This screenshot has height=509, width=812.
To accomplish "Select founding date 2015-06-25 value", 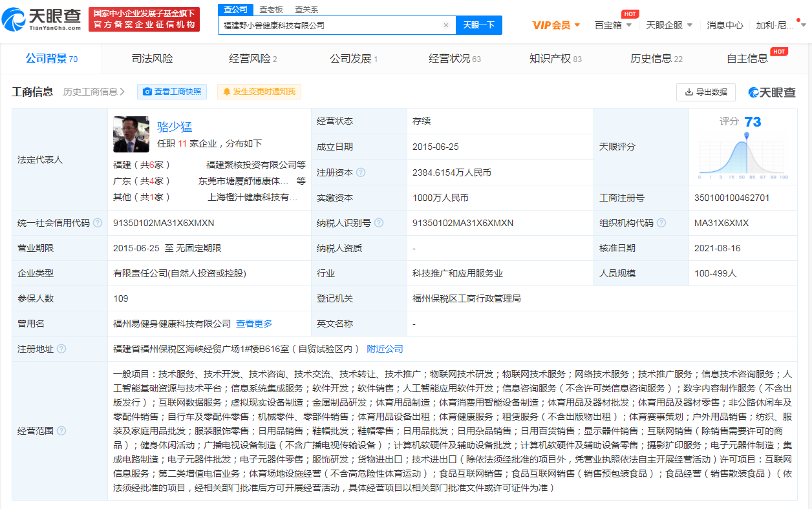I will pos(436,147).
